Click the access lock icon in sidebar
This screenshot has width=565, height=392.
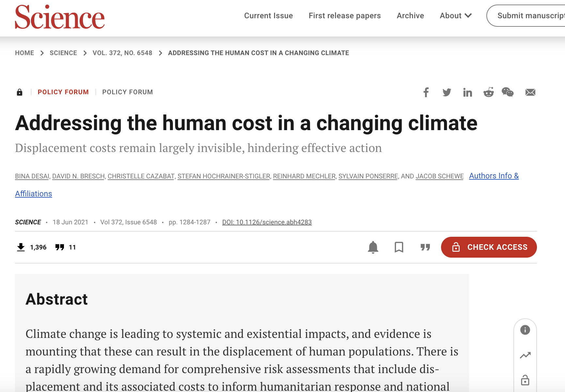525,379
